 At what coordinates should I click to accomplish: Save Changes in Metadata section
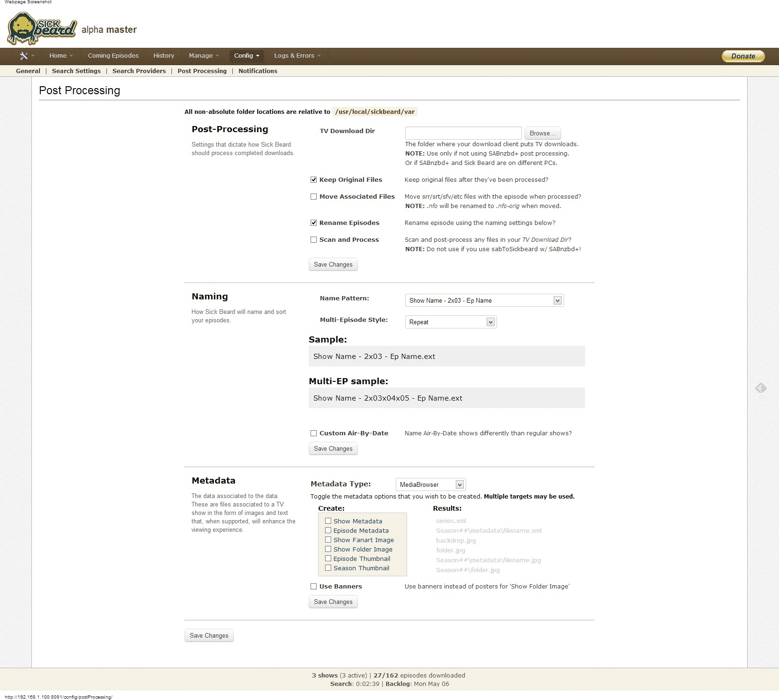click(333, 602)
